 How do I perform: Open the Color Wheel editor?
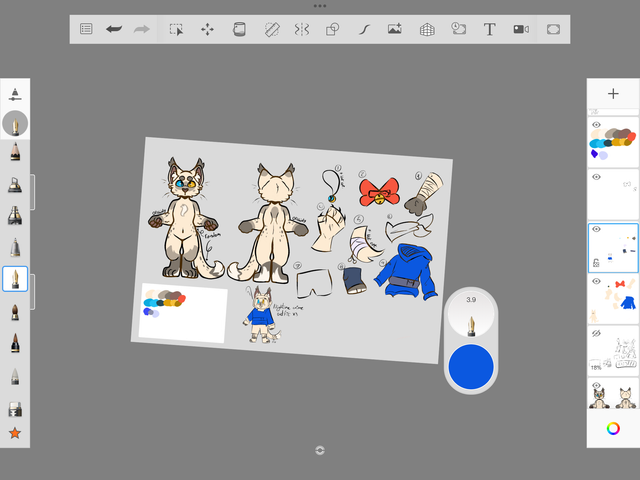coord(613,428)
